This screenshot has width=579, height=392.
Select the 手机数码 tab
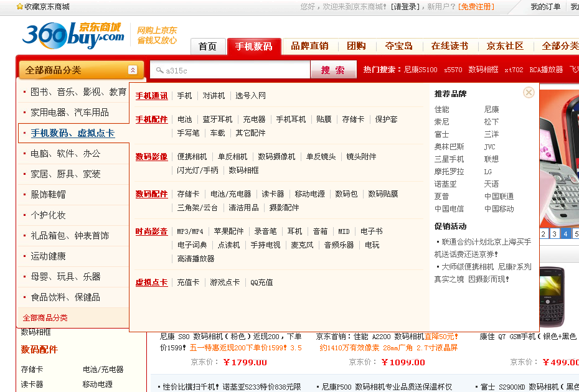253,47
